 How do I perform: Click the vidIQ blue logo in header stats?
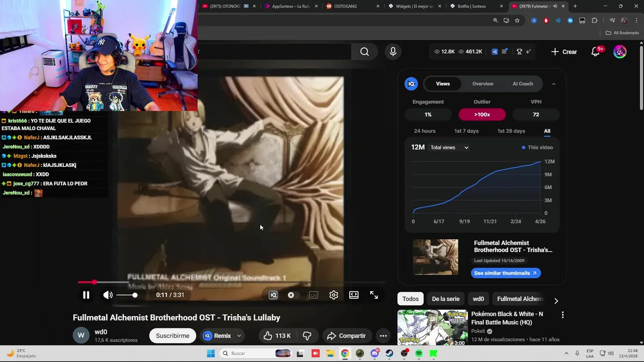click(x=495, y=52)
